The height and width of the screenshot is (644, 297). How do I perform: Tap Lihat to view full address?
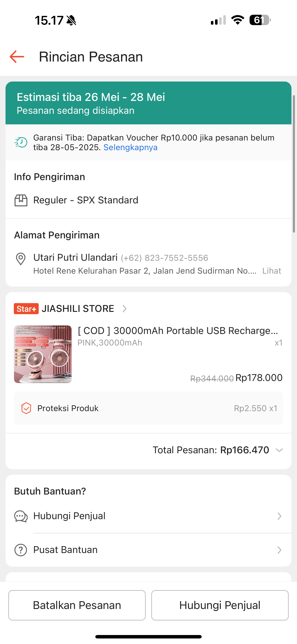(271, 271)
